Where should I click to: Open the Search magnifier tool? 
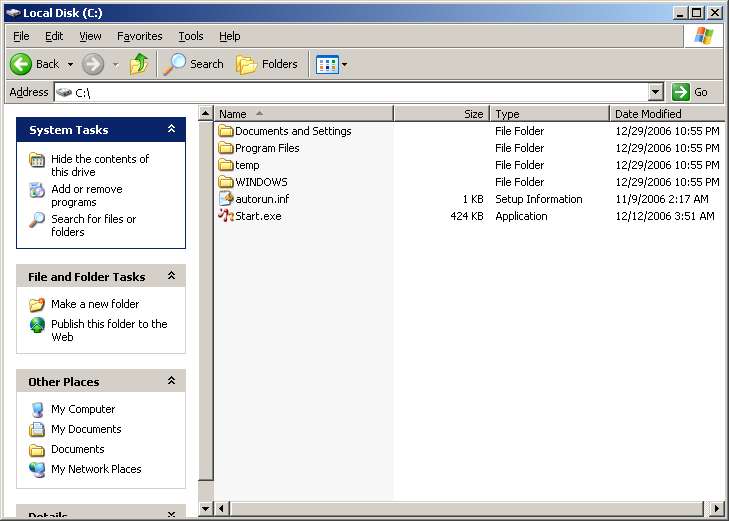(175, 64)
